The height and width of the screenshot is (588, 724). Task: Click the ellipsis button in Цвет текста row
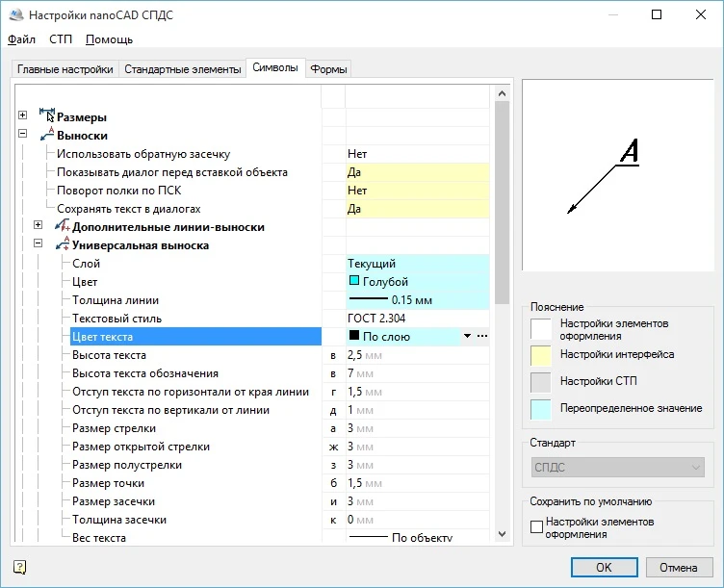coord(482,337)
